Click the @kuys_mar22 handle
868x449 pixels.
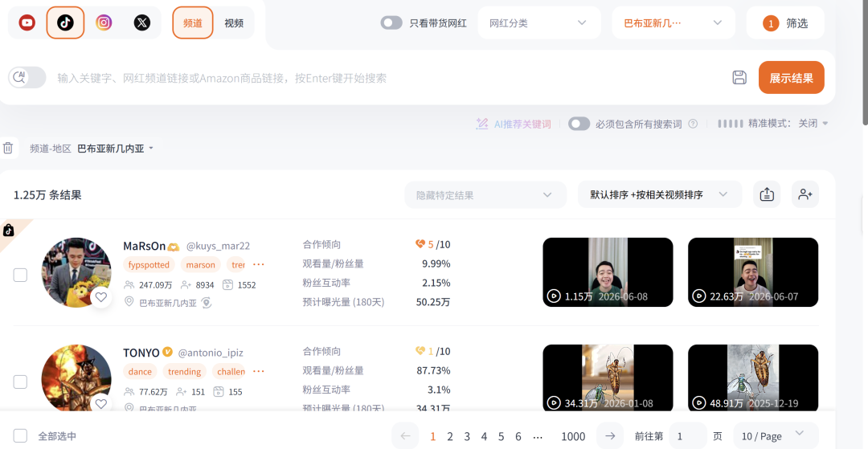coord(218,246)
